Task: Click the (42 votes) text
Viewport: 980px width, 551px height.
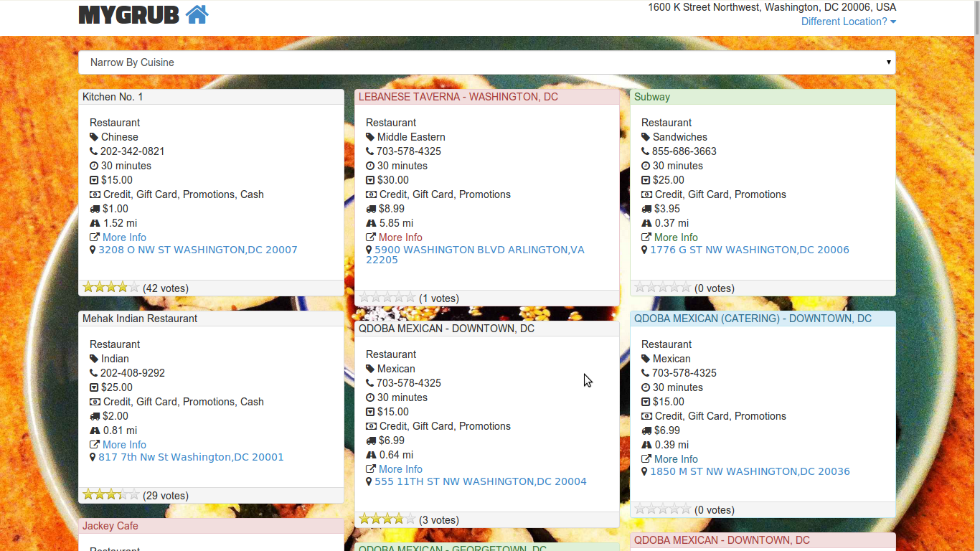Action: (166, 288)
